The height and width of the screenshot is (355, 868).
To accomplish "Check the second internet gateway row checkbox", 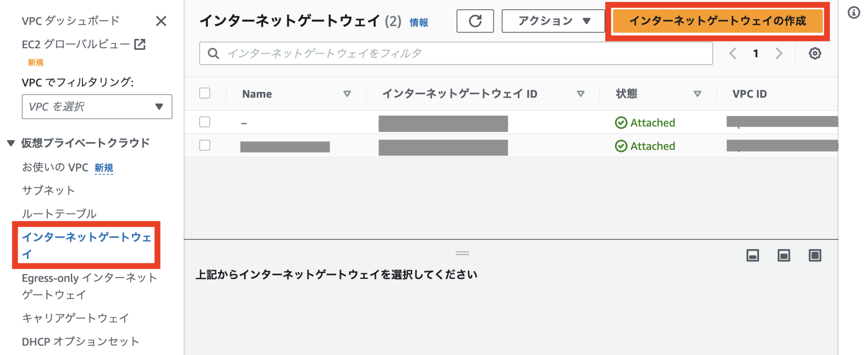I will pos(205,145).
